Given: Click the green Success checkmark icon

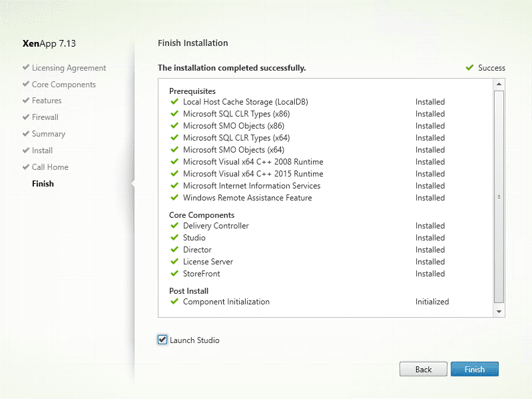Looking at the screenshot, I should [x=469, y=67].
